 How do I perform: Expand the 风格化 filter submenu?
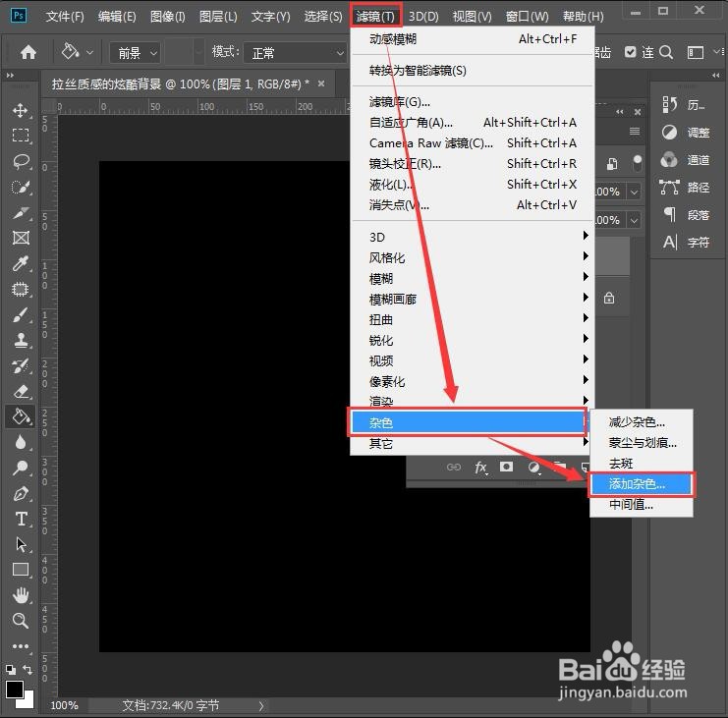472,257
